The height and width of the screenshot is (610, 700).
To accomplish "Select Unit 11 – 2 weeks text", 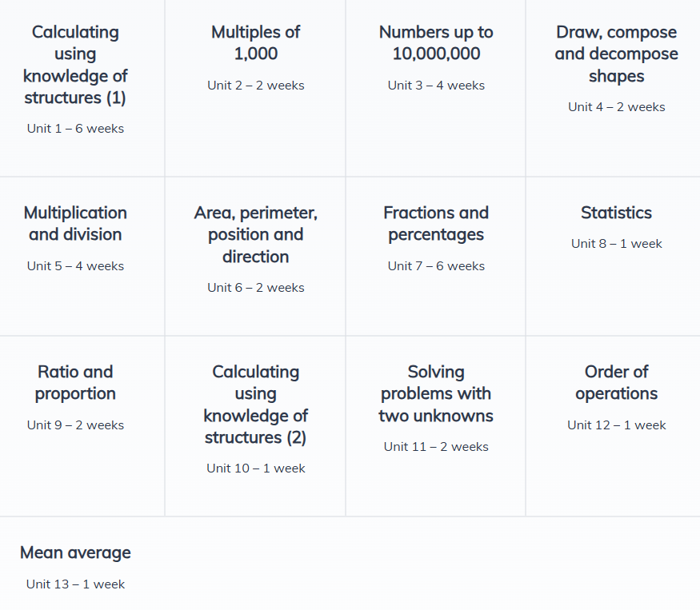I will coord(436,447).
